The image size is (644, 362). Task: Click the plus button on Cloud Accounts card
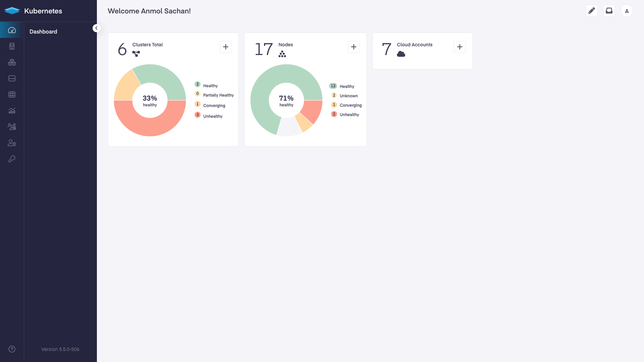[x=460, y=47]
